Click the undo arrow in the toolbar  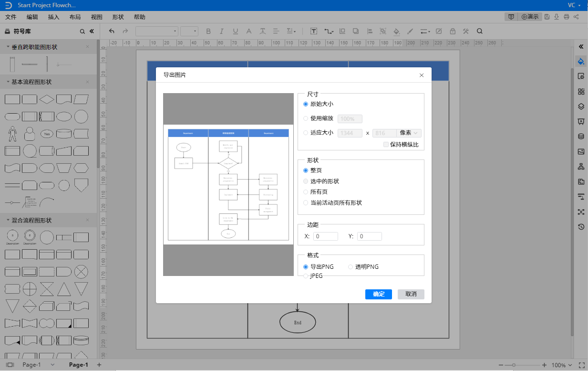[x=112, y=31]
